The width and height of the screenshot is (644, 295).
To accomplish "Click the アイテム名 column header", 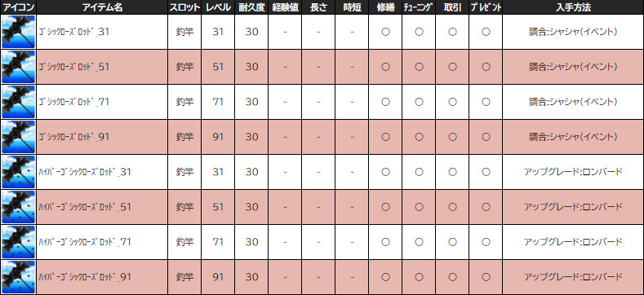I will (102, 7).
